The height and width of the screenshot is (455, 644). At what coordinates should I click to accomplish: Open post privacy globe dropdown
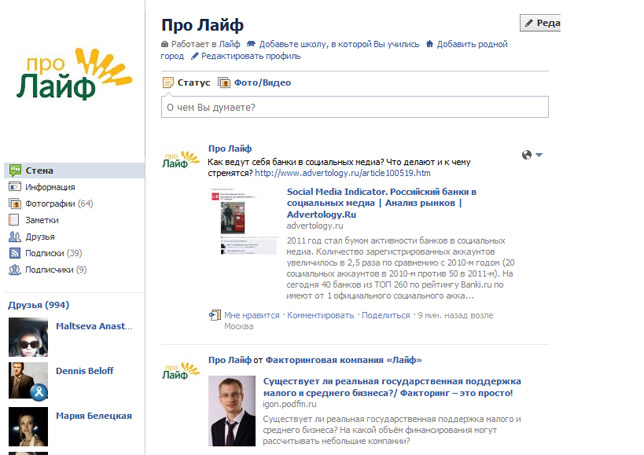(x=532, y=155)
